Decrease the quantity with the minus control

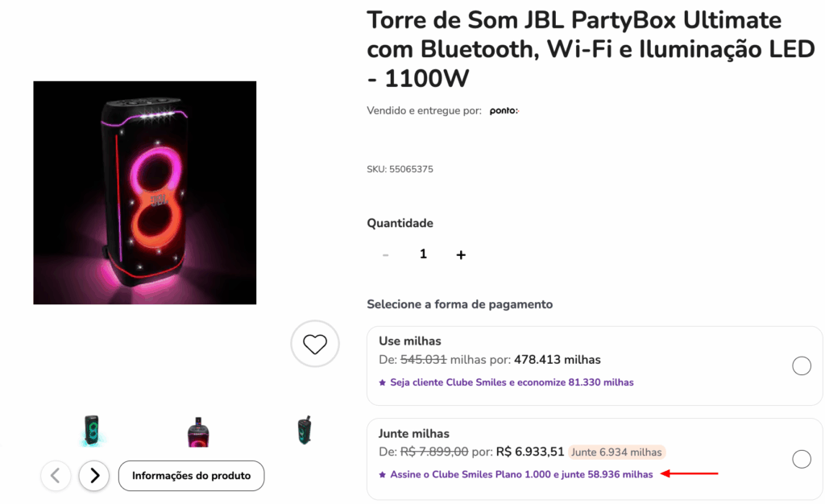click(385, 254)
